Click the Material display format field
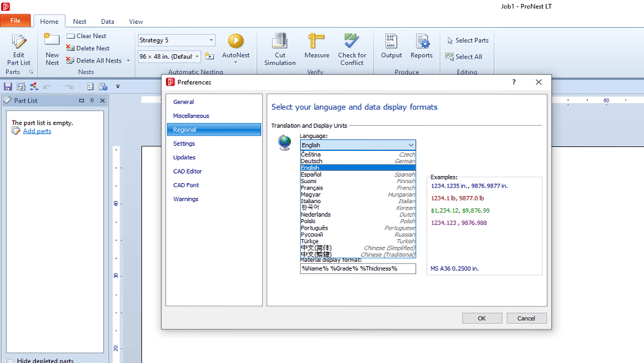 [x=357, y=268]
